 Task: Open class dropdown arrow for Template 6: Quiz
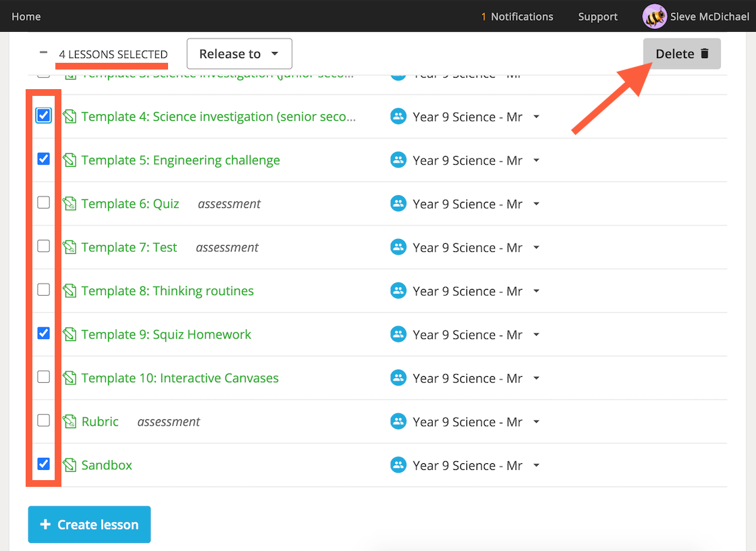point(536,204)
